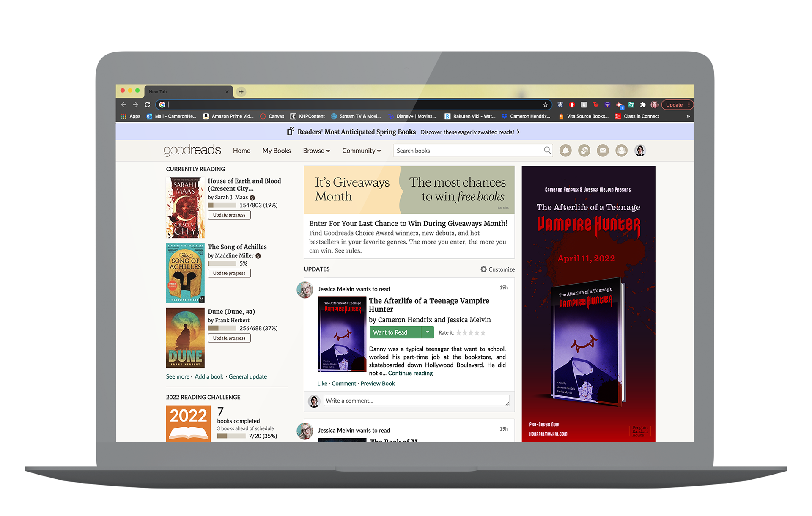Screen dimensions: 812x516
Task: Click the green Want to Read button
Action: click(395, 332)
